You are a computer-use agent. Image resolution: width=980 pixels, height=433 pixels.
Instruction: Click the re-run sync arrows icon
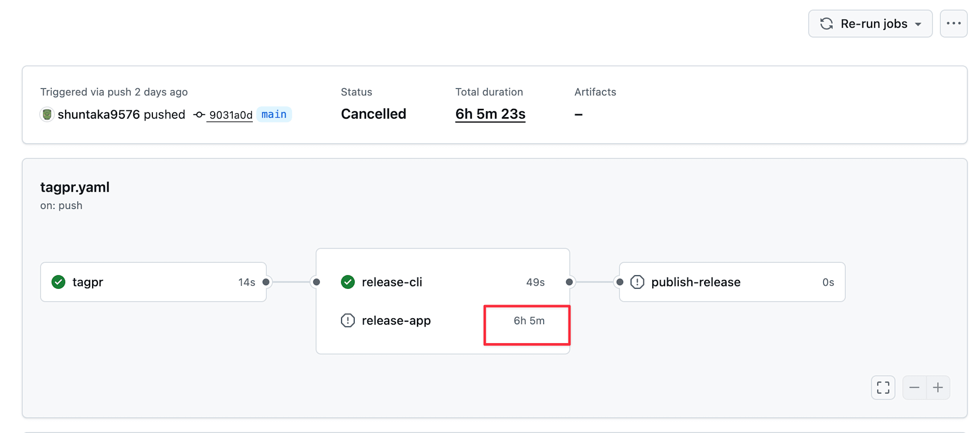[x=827, y=24]
